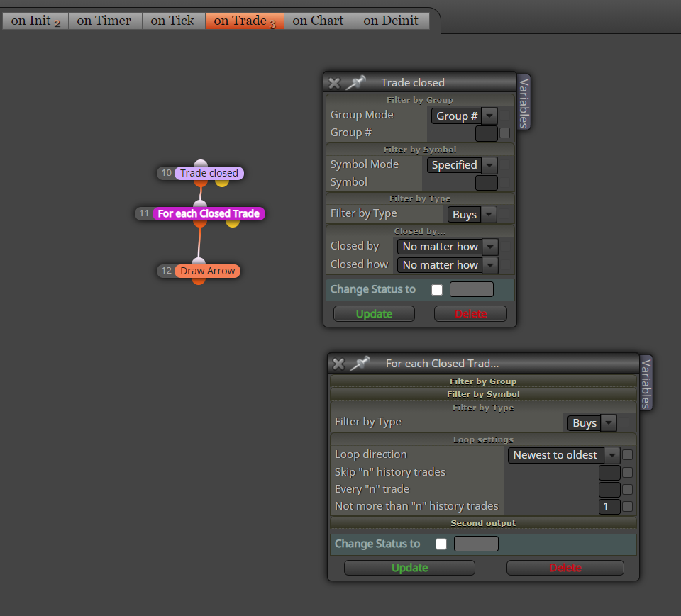Click the Group # input field
Screen dimensions: 681x616
487,133
